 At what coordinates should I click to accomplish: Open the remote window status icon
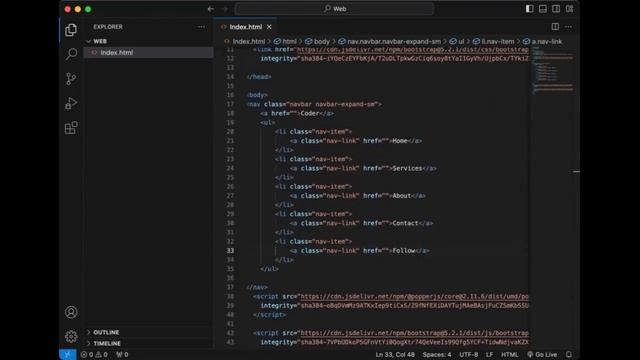(x=68, y=355)
